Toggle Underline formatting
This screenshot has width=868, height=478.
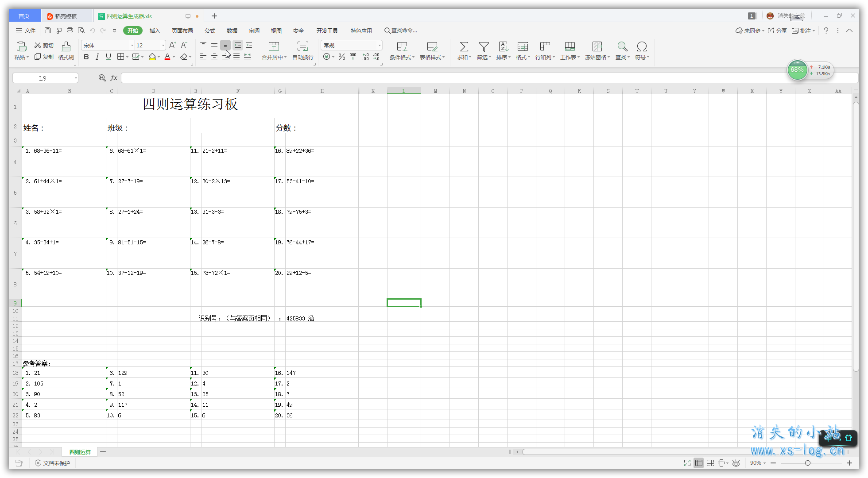pos(108,57)
